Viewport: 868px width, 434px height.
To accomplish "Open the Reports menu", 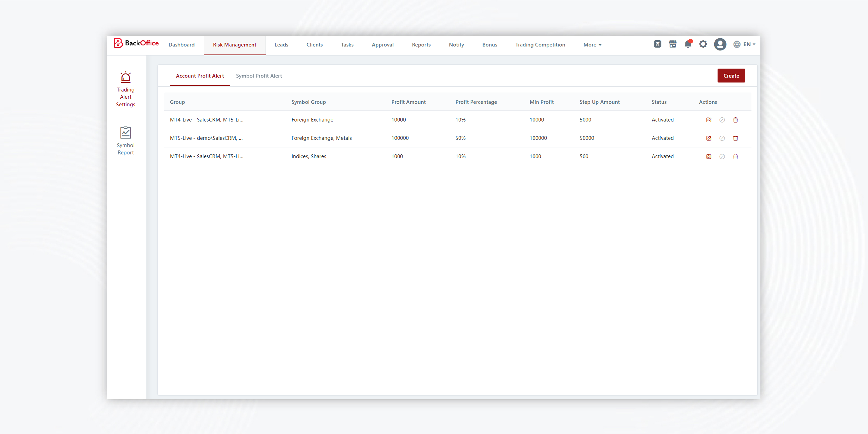I will 421,45.
